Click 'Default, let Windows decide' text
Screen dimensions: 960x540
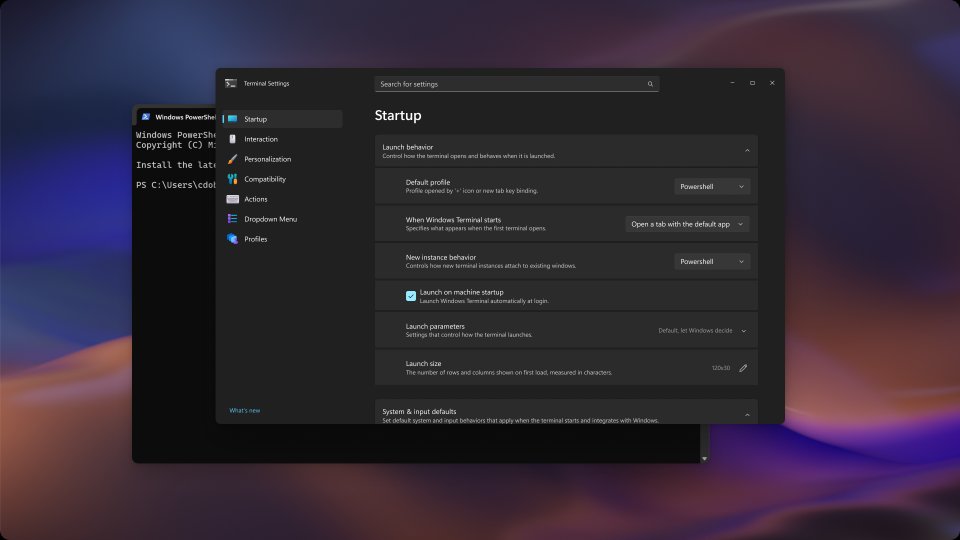point(695,331)
